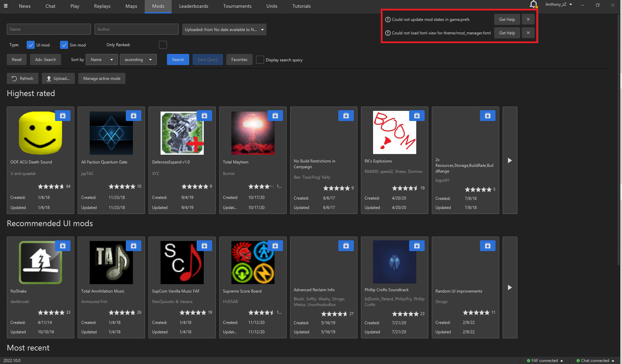
Task: Open the RK's Explosions BOOM thumbnail
Action: 395,132
